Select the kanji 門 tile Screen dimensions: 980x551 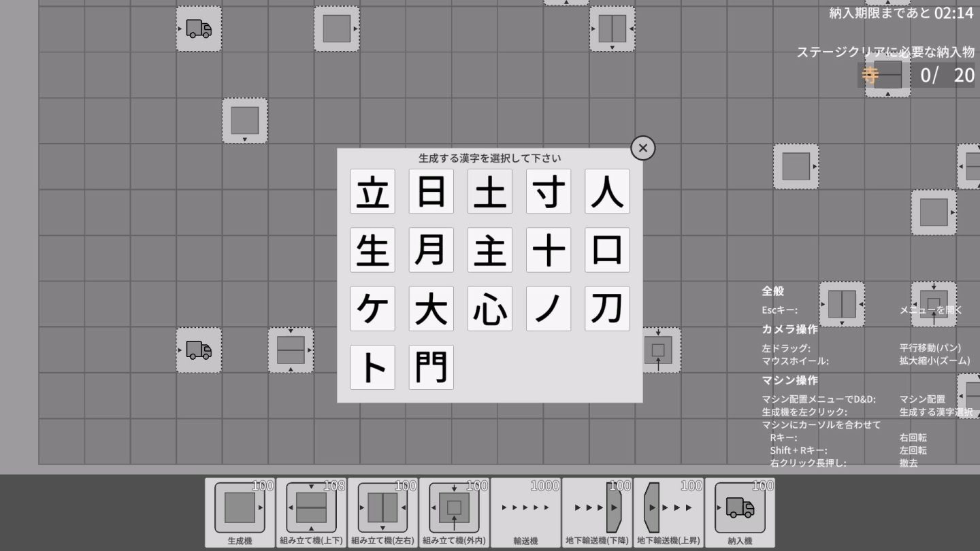coord(431,367)
